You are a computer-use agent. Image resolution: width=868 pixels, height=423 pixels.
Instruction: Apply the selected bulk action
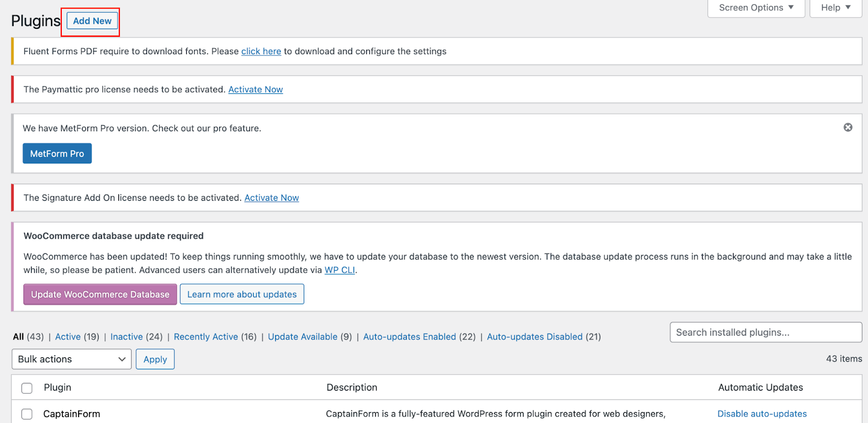point(155,359)
